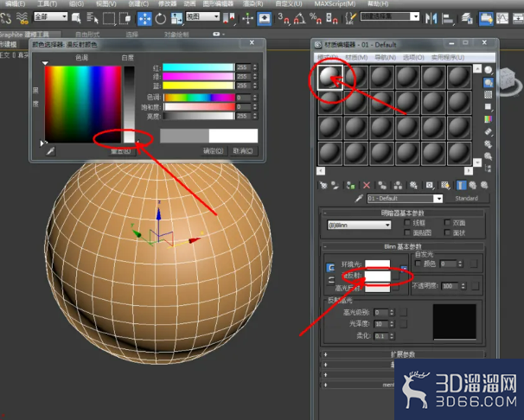Select the Move tool in main toolbar
The height and width of the screenshot is (420, 524).
144,19
